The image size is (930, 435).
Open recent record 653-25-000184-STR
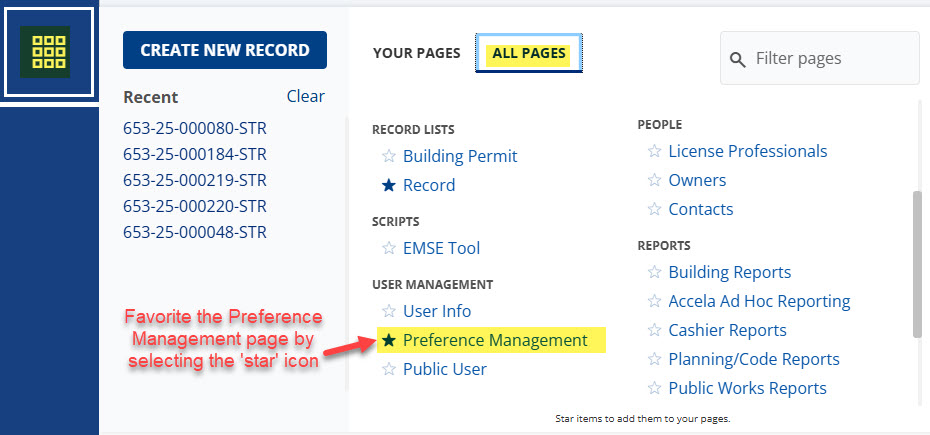[x=195, y=154]
